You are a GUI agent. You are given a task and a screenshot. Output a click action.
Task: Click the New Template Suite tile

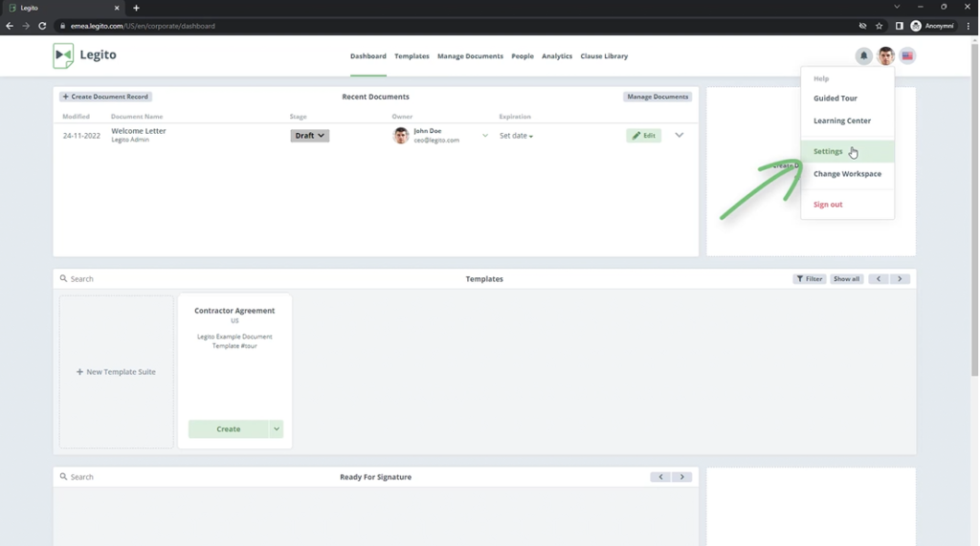tap(116, 372)
